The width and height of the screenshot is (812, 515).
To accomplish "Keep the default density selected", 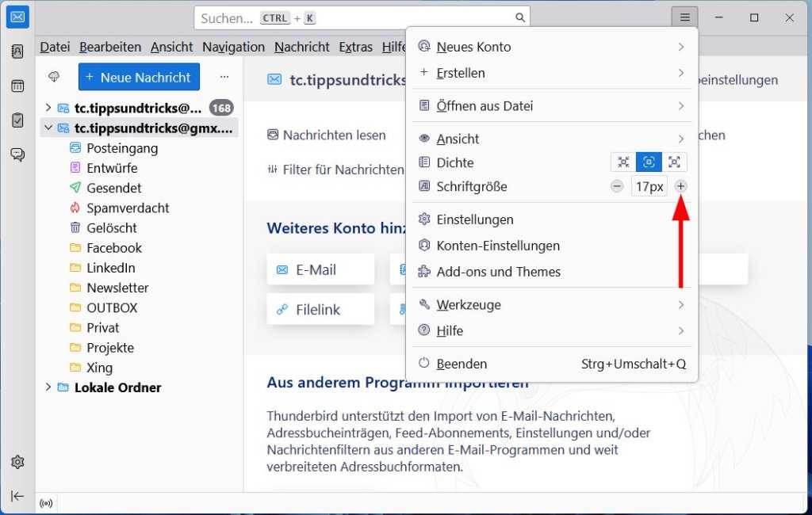I will click(649, 162).
